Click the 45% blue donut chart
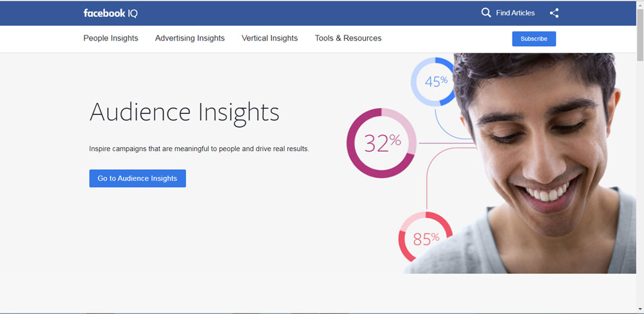This screenshot has height=314, width=644. point(435,82)
